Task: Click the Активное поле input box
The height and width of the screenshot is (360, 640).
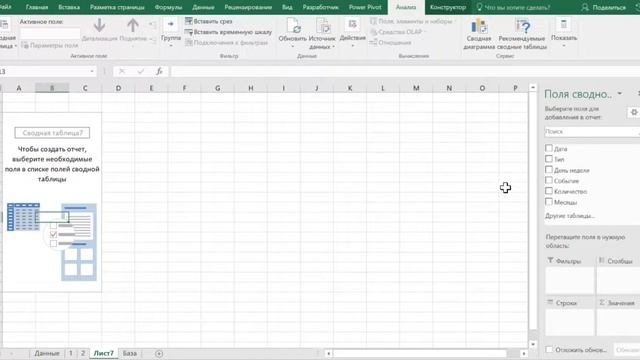Action: tap(50, 33)
